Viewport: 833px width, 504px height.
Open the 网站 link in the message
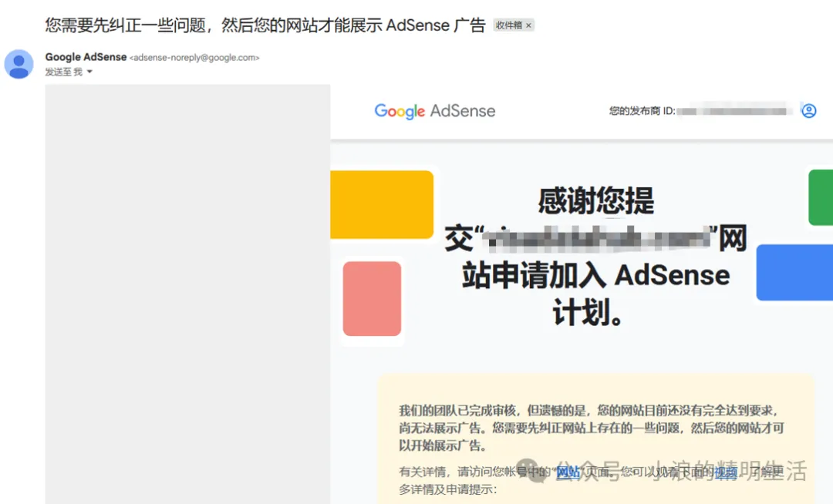568,472
